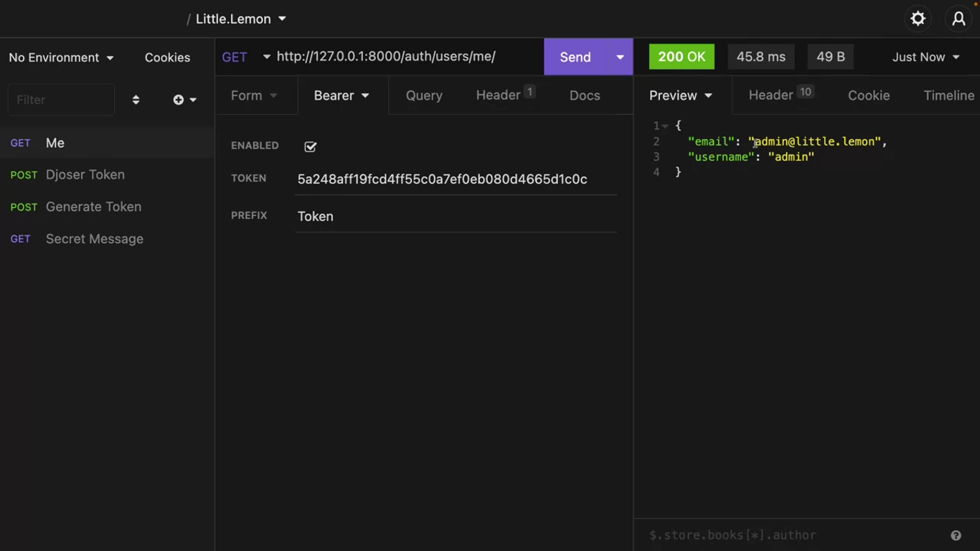The image size is (980, 551).
Task: Click the help question mark icon
Action: tap(956, 535)
